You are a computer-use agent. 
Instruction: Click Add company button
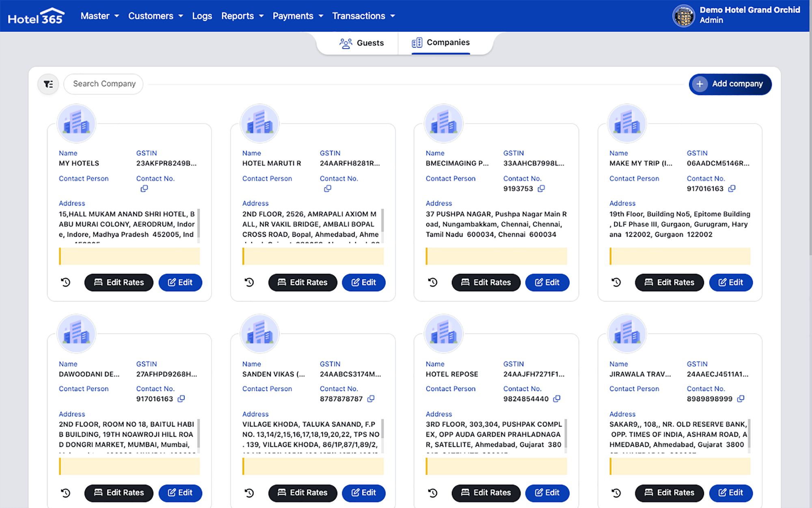click(730, 84)
